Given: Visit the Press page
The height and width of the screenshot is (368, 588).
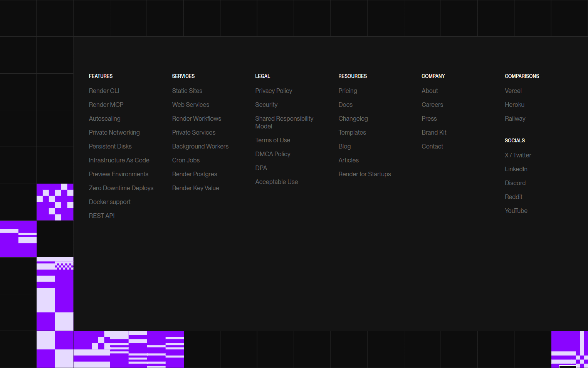Looking at the screenshot, I should click(x=429, y=118).
